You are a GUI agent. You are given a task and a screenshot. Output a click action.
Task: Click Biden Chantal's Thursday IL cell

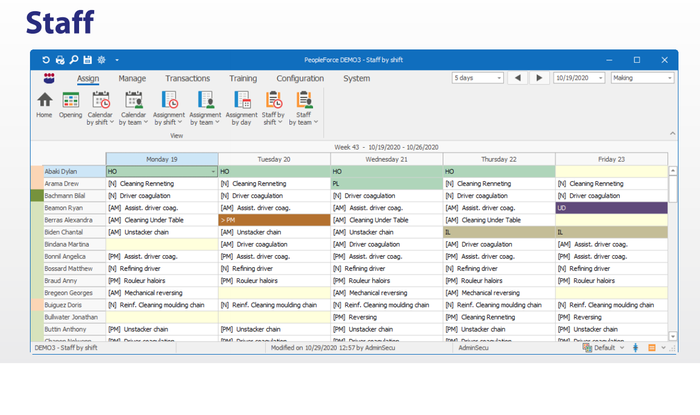click(499, 232)
